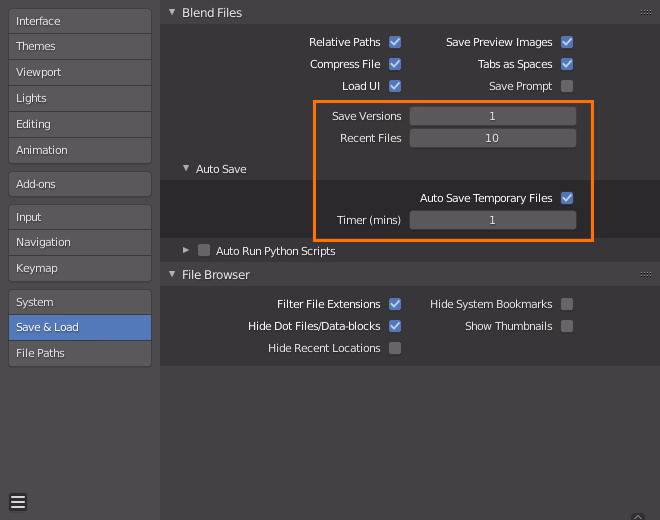
Task: Disable Auto Save Temporary Files
Action: (567, 198)
